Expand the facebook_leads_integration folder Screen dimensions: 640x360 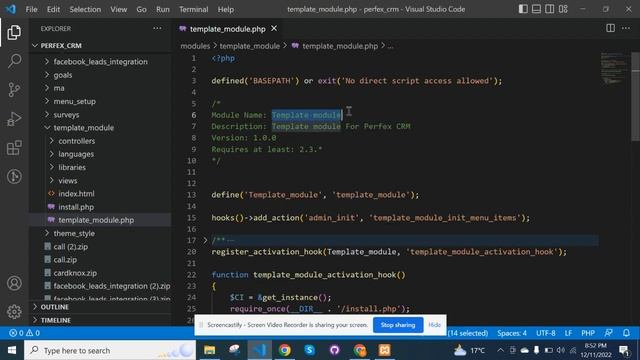point(100,62)
